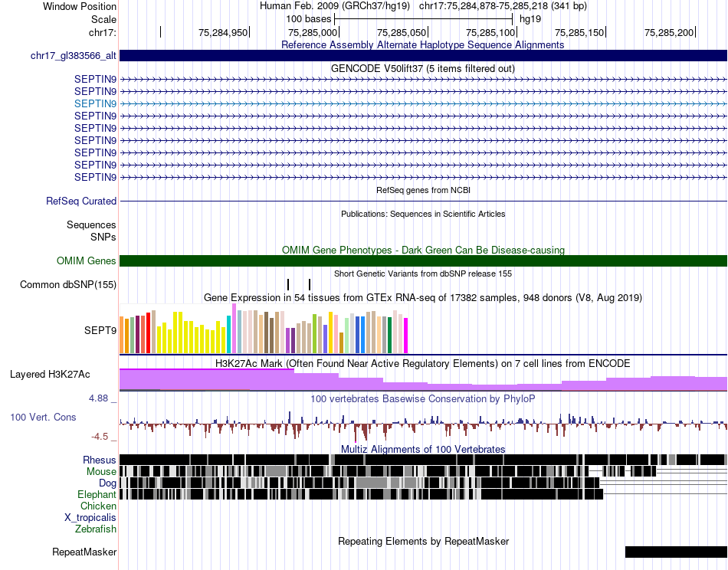Click the Reference Assembly Alternate Haplotype Sequence Alignments title
This screenshot has height=570, width=728.
(423, 44)
